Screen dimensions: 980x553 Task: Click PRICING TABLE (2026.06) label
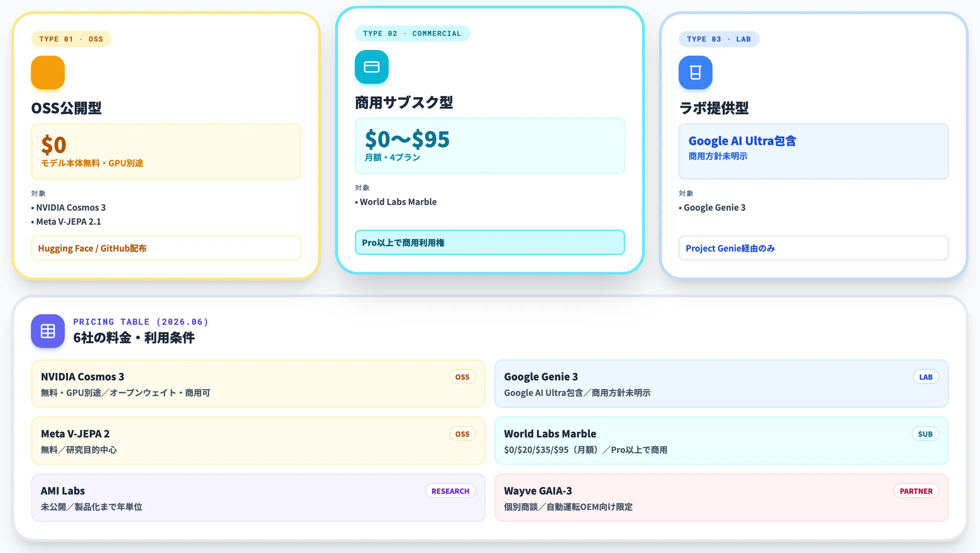pyautogui.click(x=141, y=322)
